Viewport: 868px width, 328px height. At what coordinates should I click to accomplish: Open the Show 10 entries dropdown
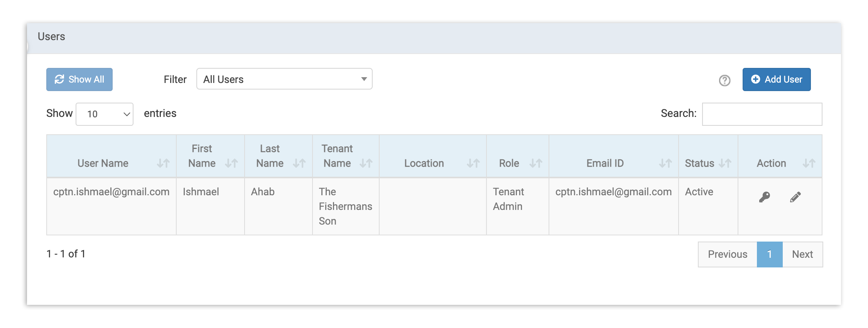pyautogui.click(x=105, y=114)
